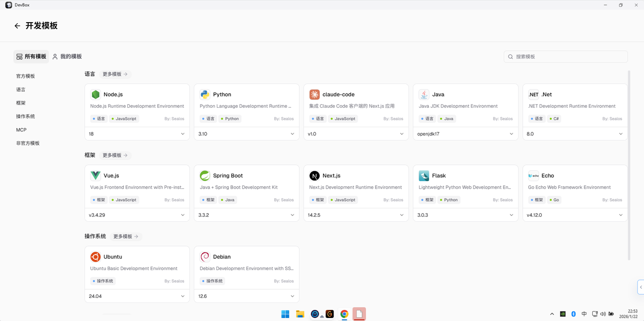Click the Python template logo

point(205,94)
